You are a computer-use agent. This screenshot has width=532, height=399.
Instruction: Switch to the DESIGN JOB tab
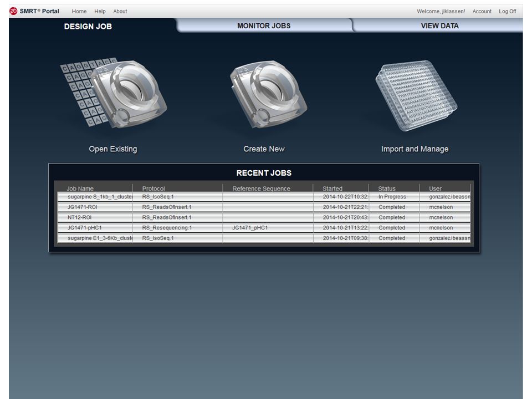(88, 27)
